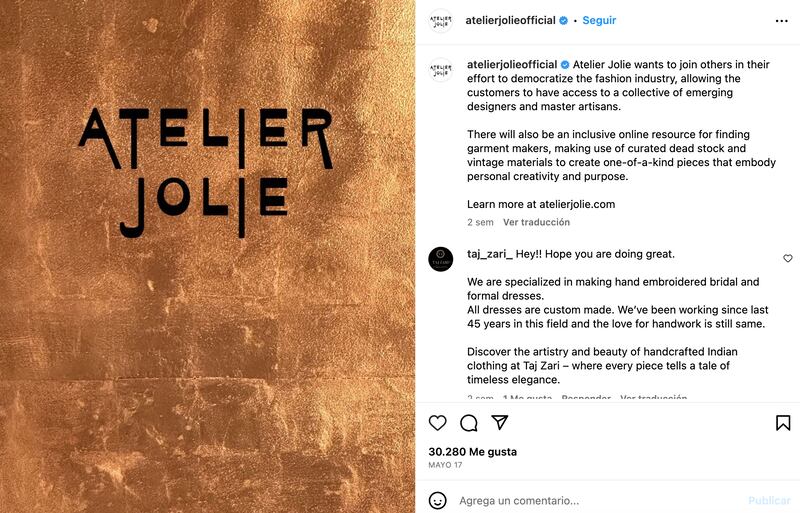Image resolution: width=800 pixels, height=513 pixels.
Task: Like the taj_zari_ comment heart
Action: [788, 258]
